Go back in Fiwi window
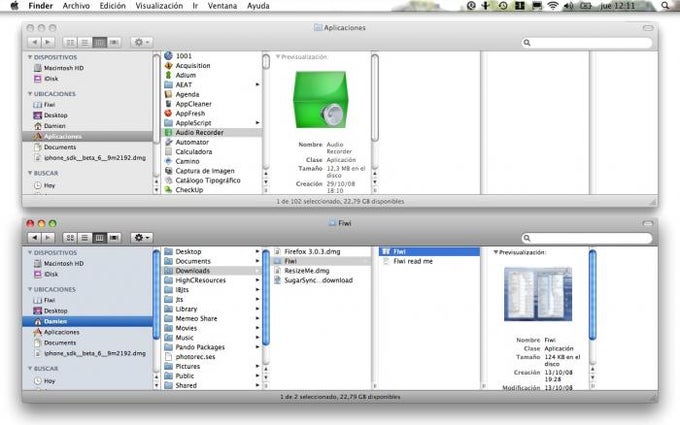This screenshot has height=425, width=680. click(34, 238)
